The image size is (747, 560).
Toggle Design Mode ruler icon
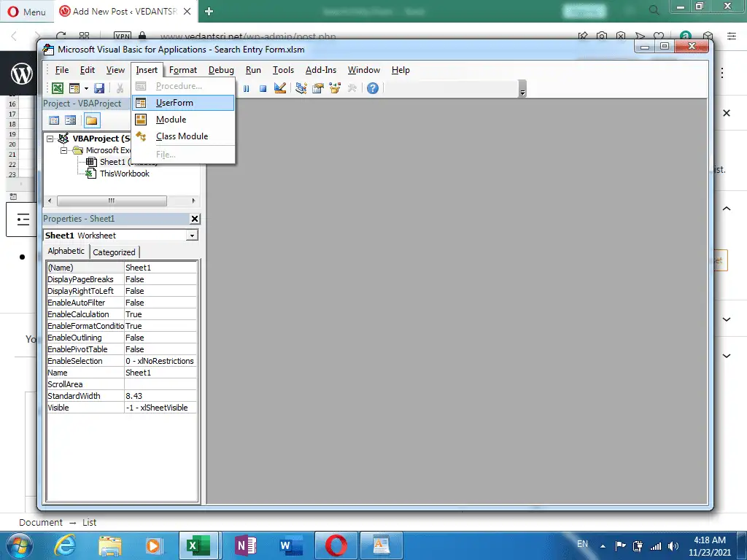(280, 88)
